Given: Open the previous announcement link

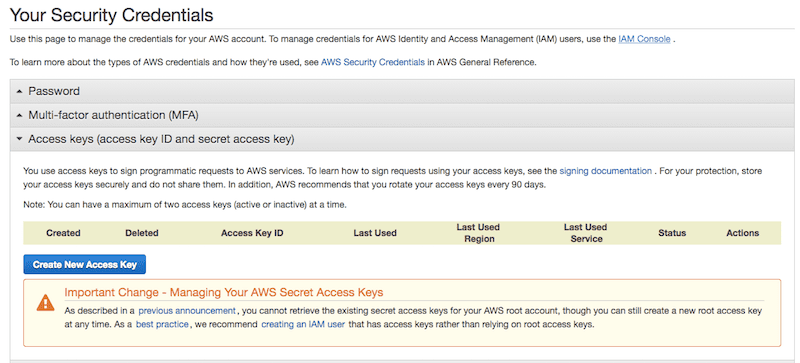Looking at the screenshot, I should 187,310.
